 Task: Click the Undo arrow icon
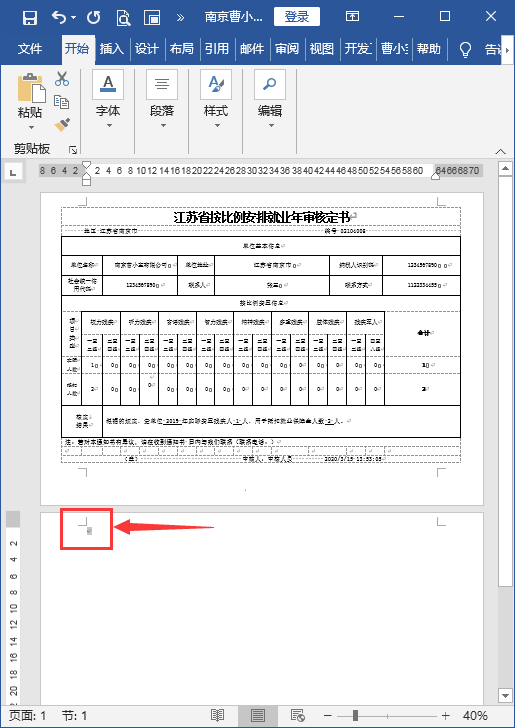pyautogui.click(x=59, y=17)
